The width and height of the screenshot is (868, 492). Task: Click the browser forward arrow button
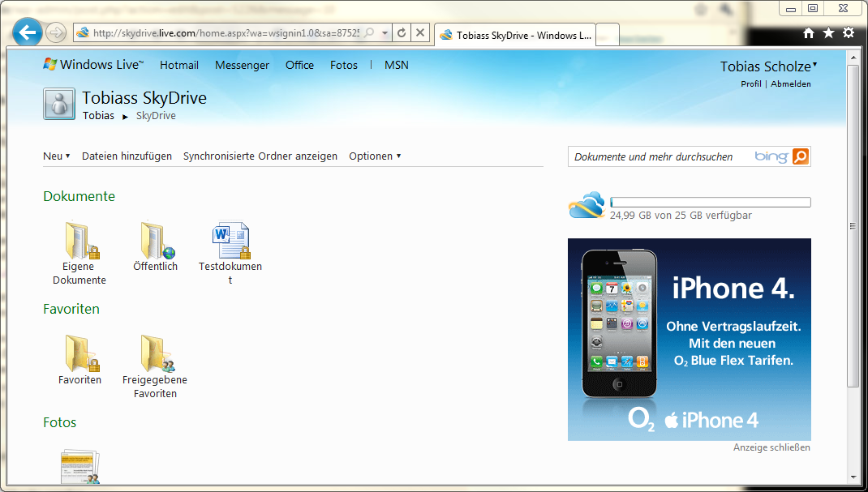(55, 32)
